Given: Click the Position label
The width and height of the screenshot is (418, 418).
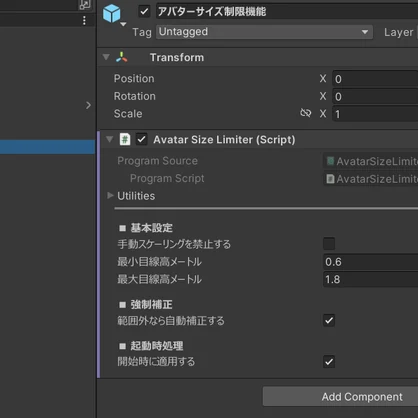Looking at the screenshot, I should pos(134,79).
